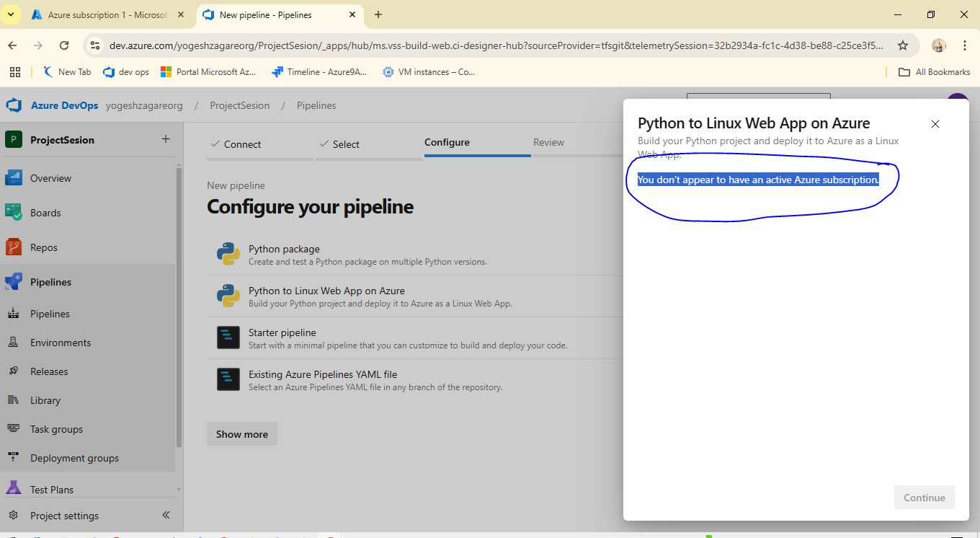Click the Azure DevOps logo icon
Image resolution: width=980 pixels, height=538 pixels.
pyautogui.click(x=14, y=105)
